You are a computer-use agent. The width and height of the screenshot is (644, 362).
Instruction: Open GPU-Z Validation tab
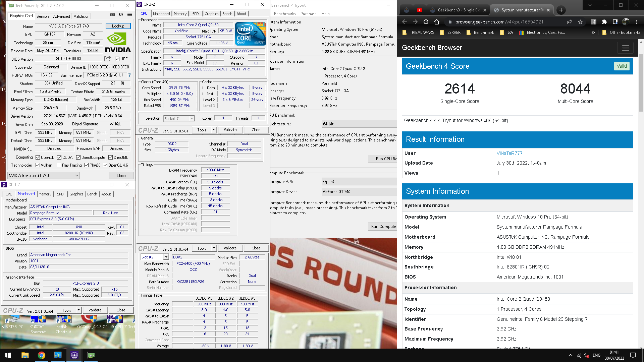[82, 16]
